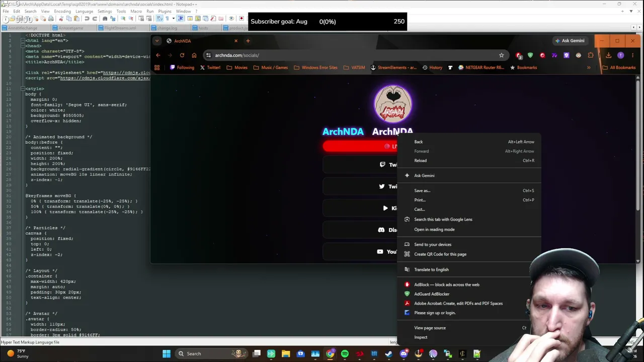Show hidden bookmarks with the overflow chevron
This screenshot has width=644, height=362.
pyautogui.click(x=589, y=67)
